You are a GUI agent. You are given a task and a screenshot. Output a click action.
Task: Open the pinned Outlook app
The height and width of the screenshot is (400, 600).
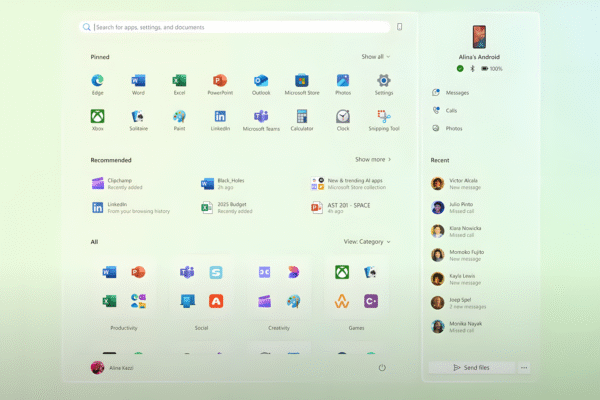tap(261, 84)
